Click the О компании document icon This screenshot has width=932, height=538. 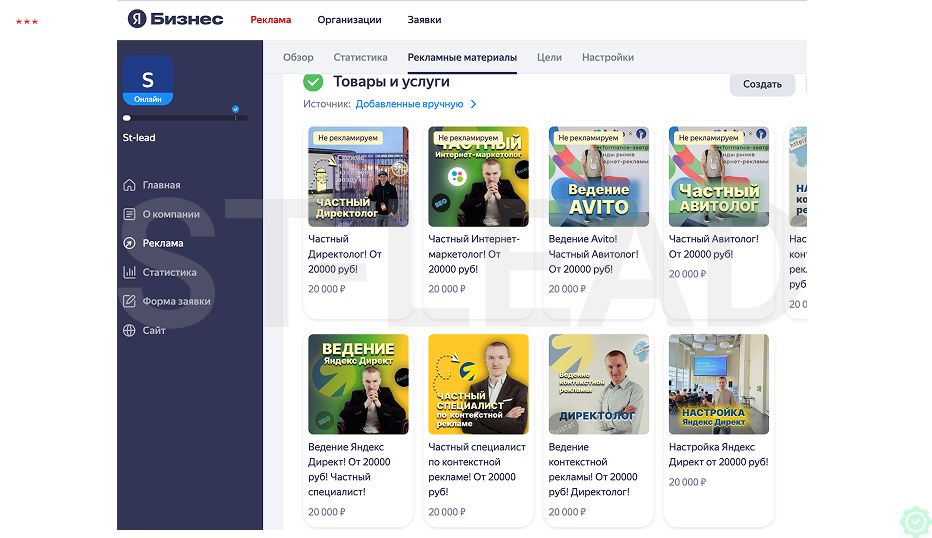129,214
